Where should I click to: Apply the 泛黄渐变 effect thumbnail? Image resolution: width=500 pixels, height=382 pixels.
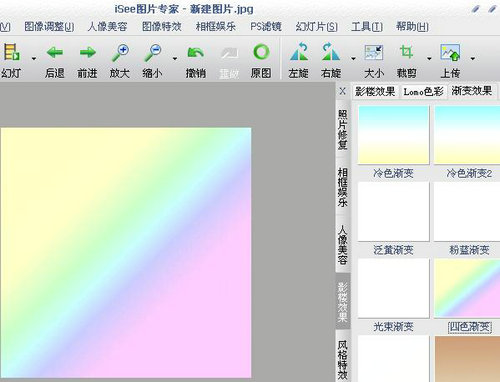pyautogui.click(x=393, y=211)
